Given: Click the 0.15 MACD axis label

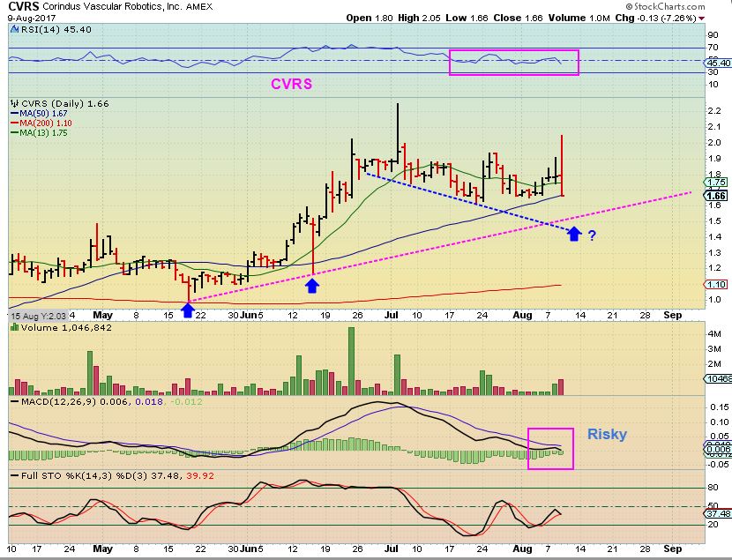Looking at the screenshot, I should pos(719,407).
